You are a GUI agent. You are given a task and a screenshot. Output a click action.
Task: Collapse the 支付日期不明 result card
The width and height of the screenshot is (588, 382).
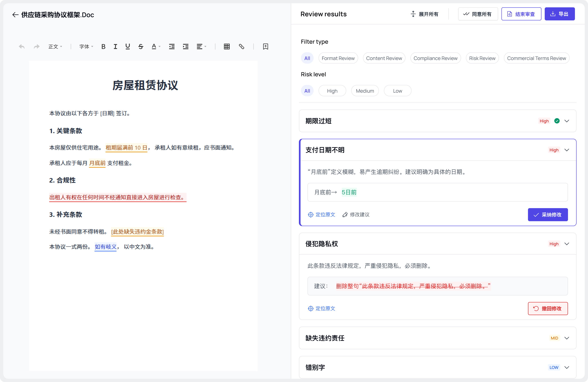[567, 150]
